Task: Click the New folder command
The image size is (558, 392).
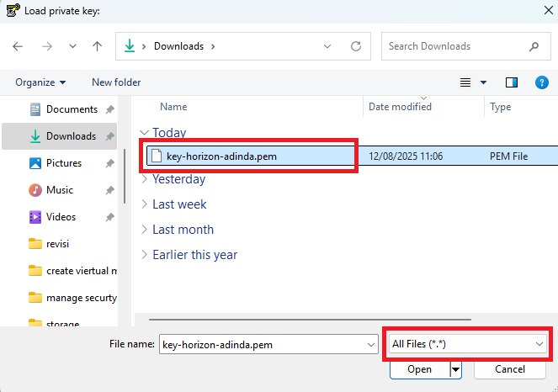Action: pyautogui.click(x=116, y=82)
